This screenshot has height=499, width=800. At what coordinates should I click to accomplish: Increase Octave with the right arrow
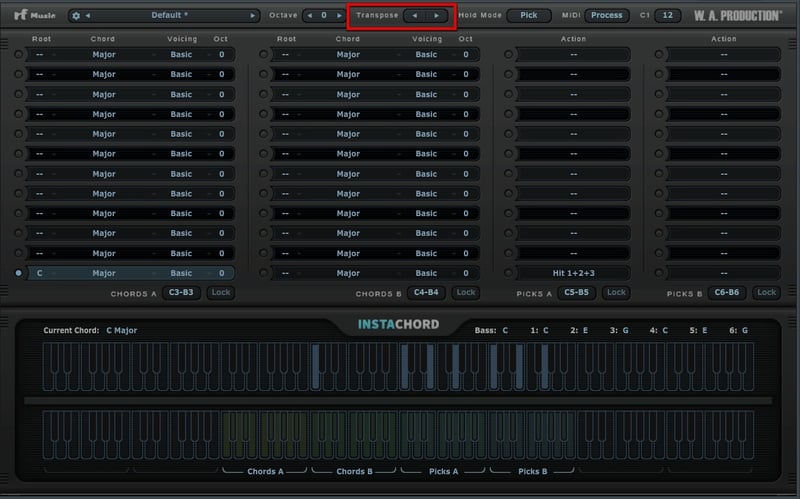pos(339,16)
